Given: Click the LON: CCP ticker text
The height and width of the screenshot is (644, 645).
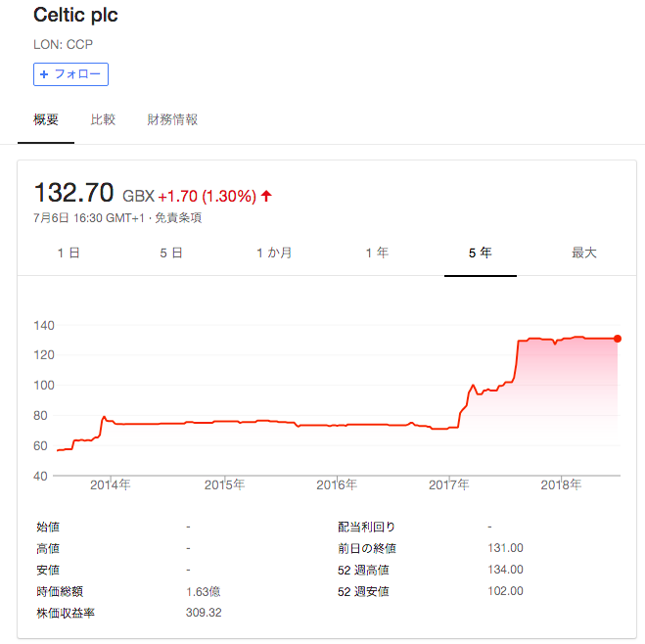Looking at the screenshot, I should (63, 44).
